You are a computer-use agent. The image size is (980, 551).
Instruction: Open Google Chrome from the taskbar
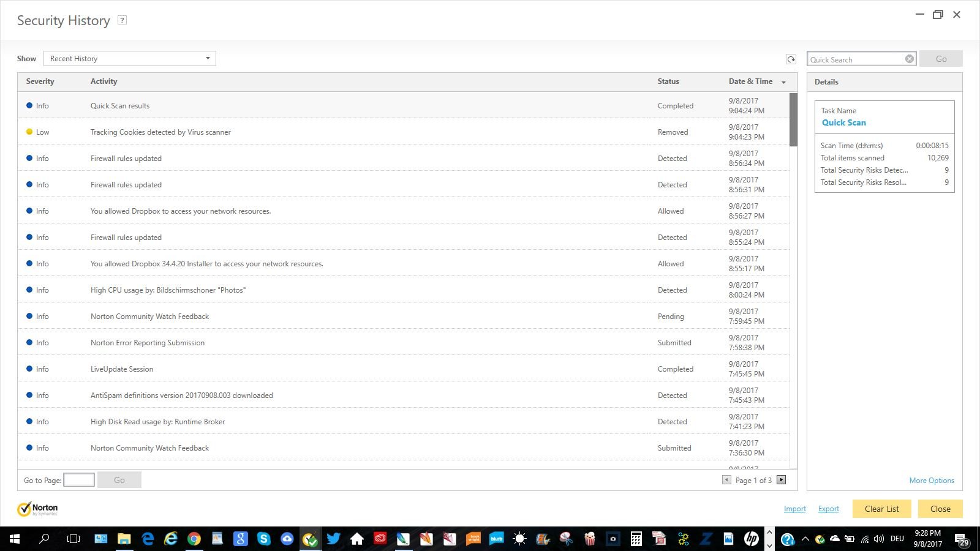194,539
